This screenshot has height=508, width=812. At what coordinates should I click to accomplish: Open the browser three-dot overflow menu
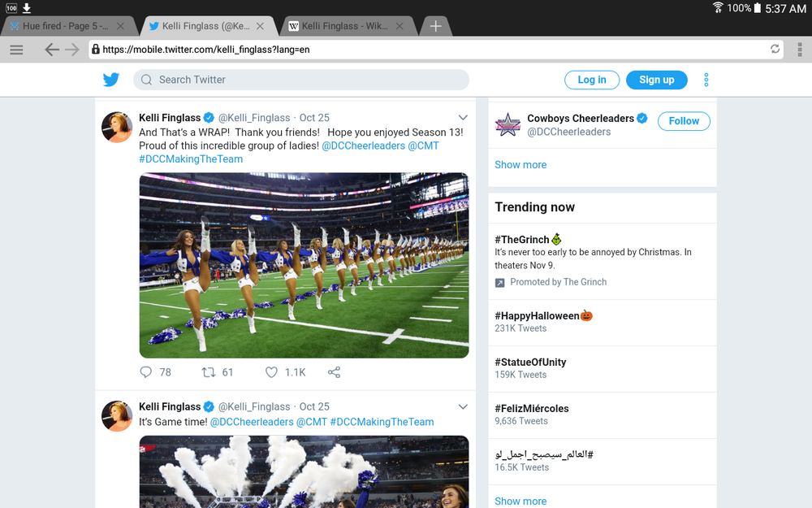point(800,50)
